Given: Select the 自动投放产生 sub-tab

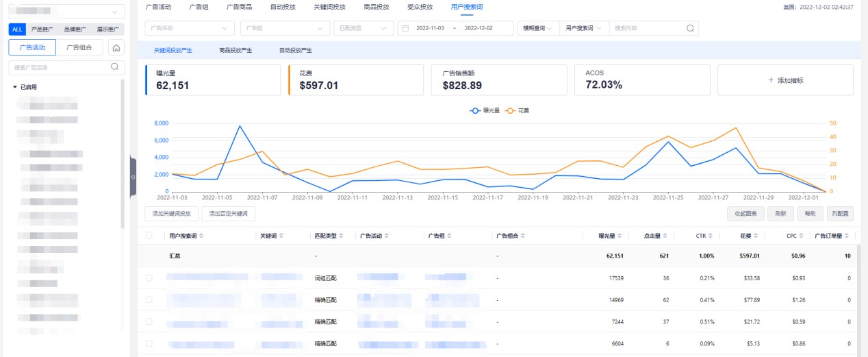Looking at the screenshot, I should tap(296, 51).
